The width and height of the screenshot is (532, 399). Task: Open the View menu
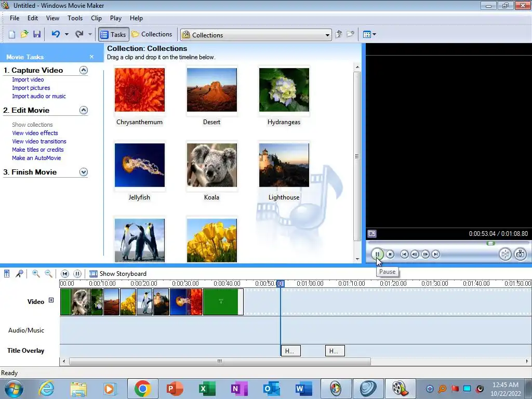[52, 18]
